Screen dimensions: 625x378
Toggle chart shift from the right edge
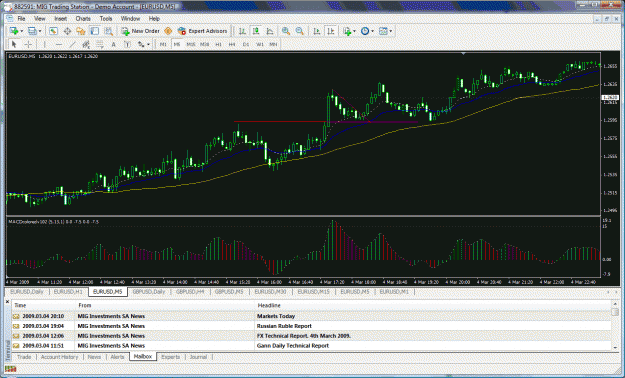[330, 31]
